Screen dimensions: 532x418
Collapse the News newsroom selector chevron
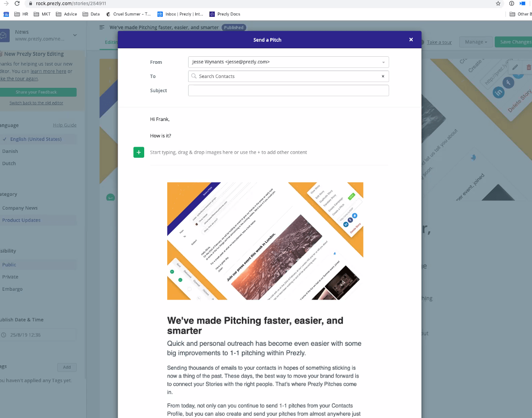[x=75, y=35]
